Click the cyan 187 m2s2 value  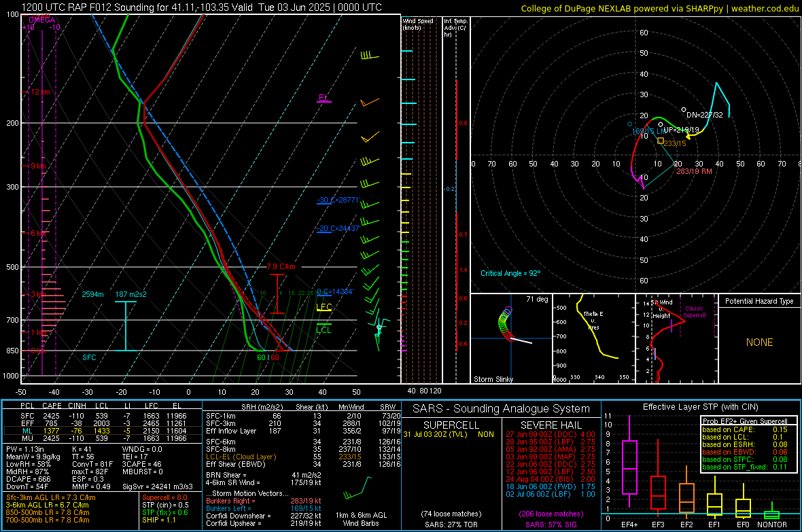pyautogui.click(x=131, y=294)
